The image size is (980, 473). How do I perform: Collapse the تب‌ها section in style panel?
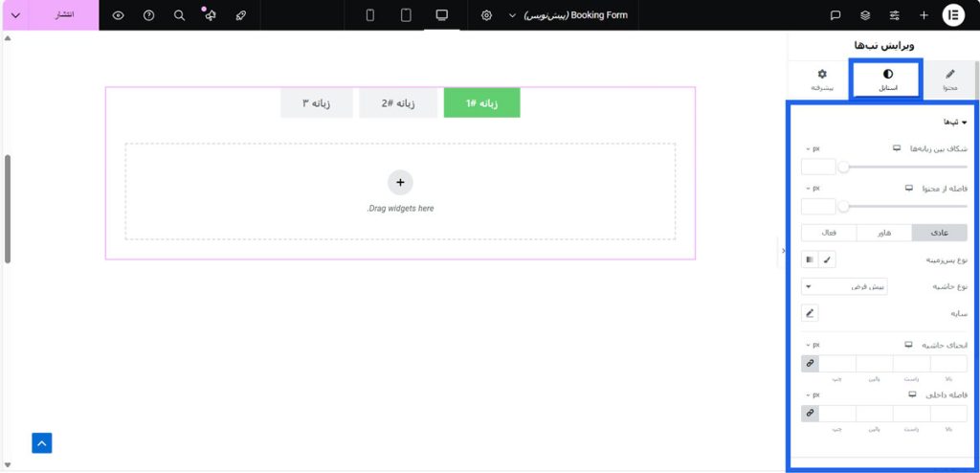point(952,123)
